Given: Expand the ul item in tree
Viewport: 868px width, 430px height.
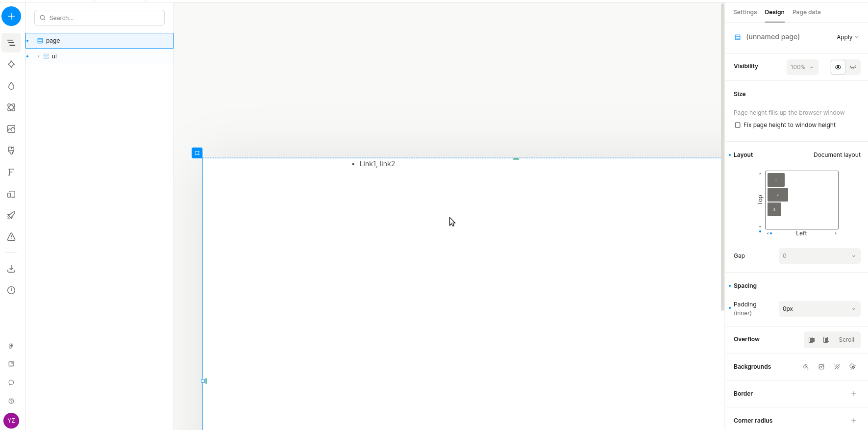Looking at the screenshot, I should coord(38,56).
